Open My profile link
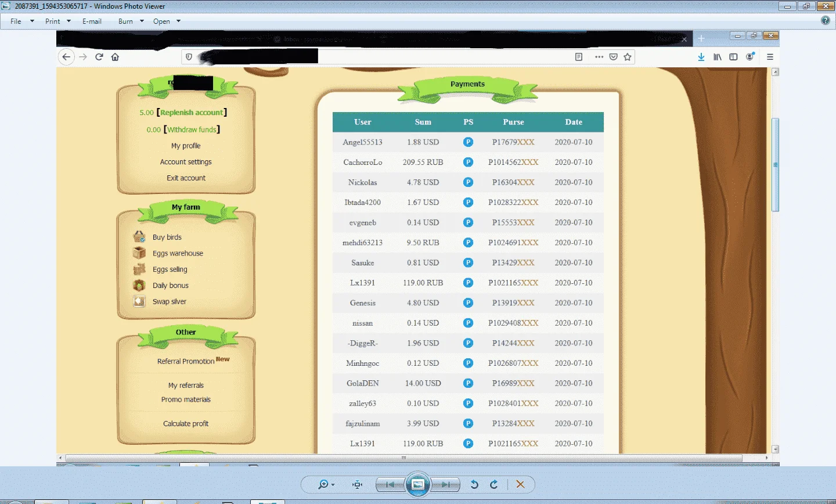The height and width of the screenshot is (504, 836). pos(186,146)
